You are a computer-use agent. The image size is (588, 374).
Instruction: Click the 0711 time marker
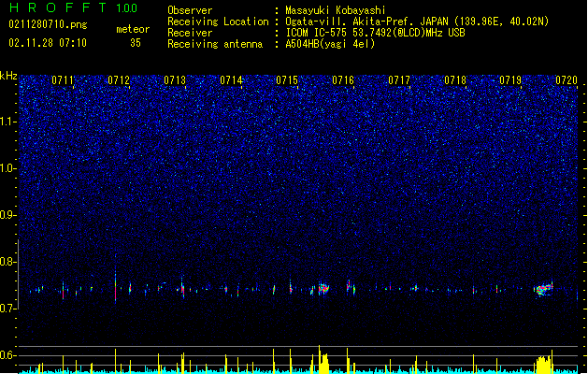pyautogui.click(x=63, y=79)
